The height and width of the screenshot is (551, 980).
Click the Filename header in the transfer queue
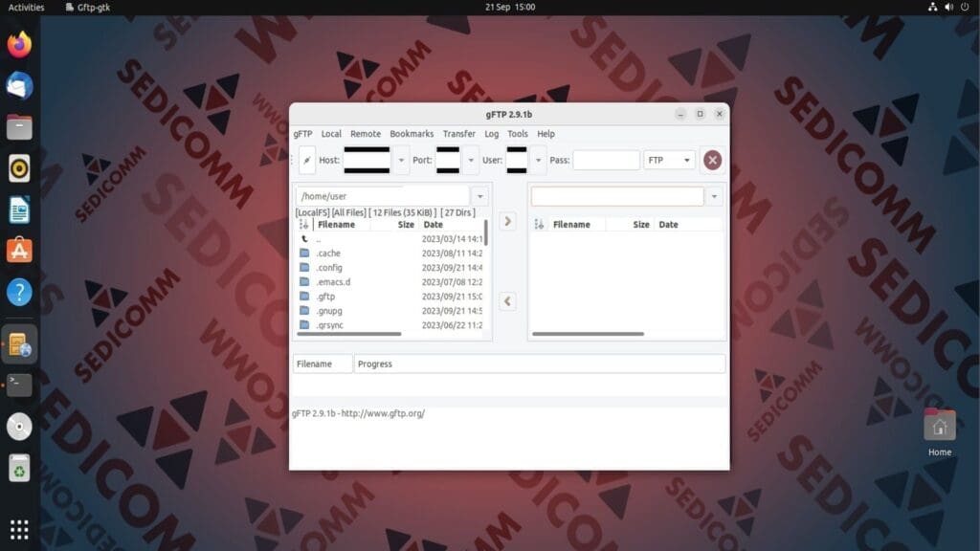[323, 364]
